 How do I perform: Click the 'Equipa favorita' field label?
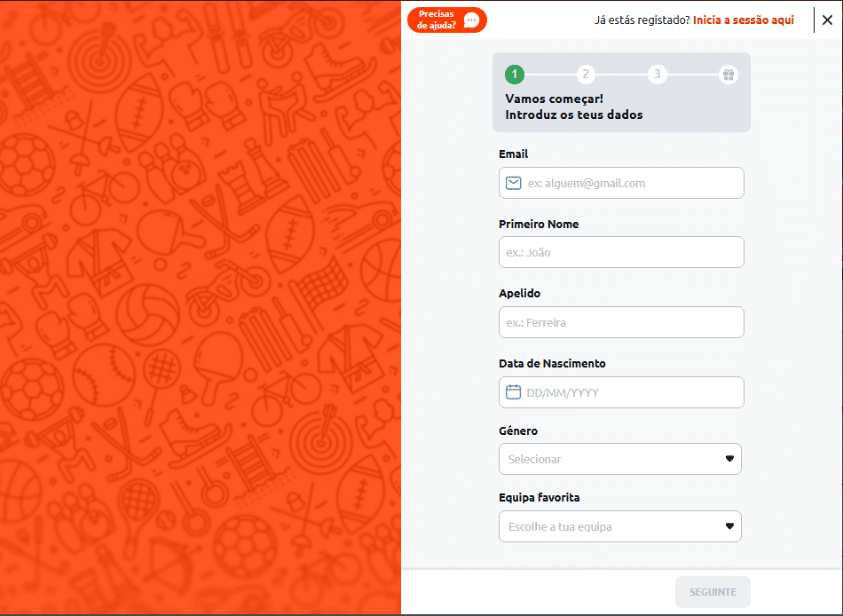(540, 497)
